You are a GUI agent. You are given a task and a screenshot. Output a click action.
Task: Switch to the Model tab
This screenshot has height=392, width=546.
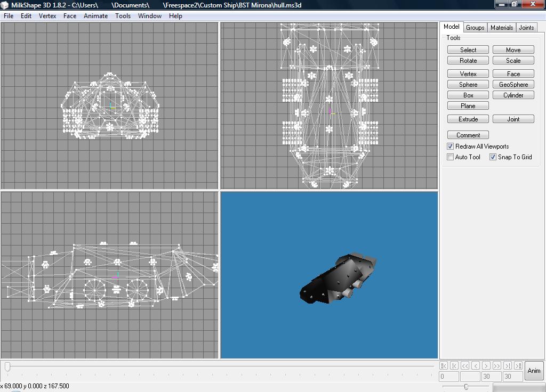pos(452,27)
